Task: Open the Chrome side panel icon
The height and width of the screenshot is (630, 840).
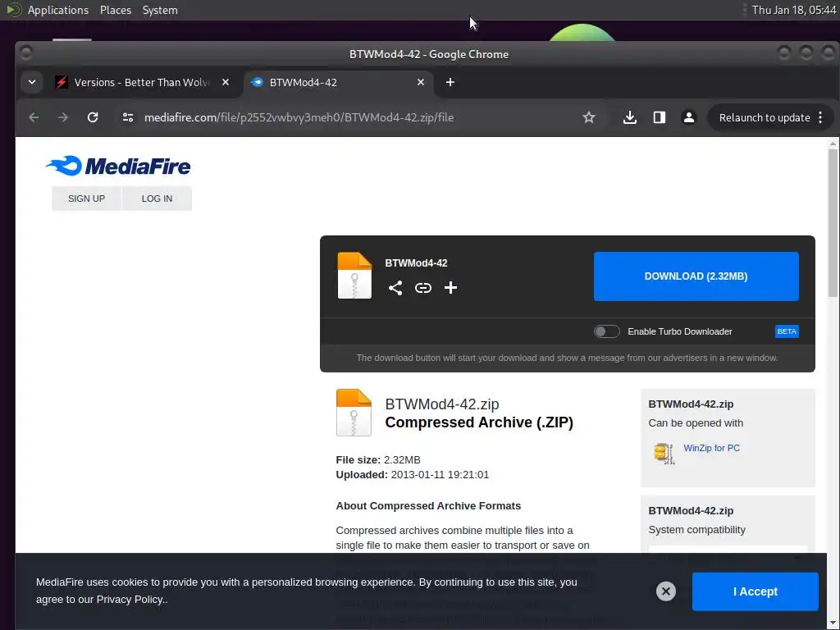Action: click(x=660, y=117)
